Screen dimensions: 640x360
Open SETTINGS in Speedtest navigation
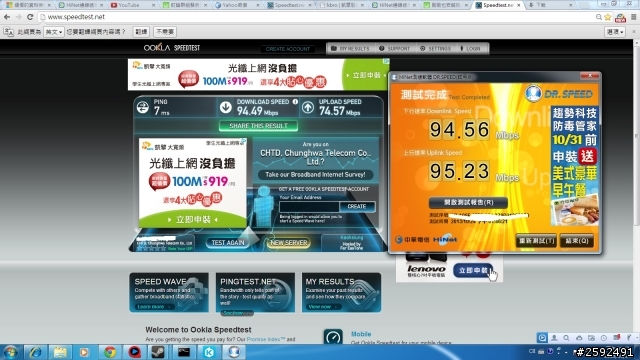coord(436,49)
